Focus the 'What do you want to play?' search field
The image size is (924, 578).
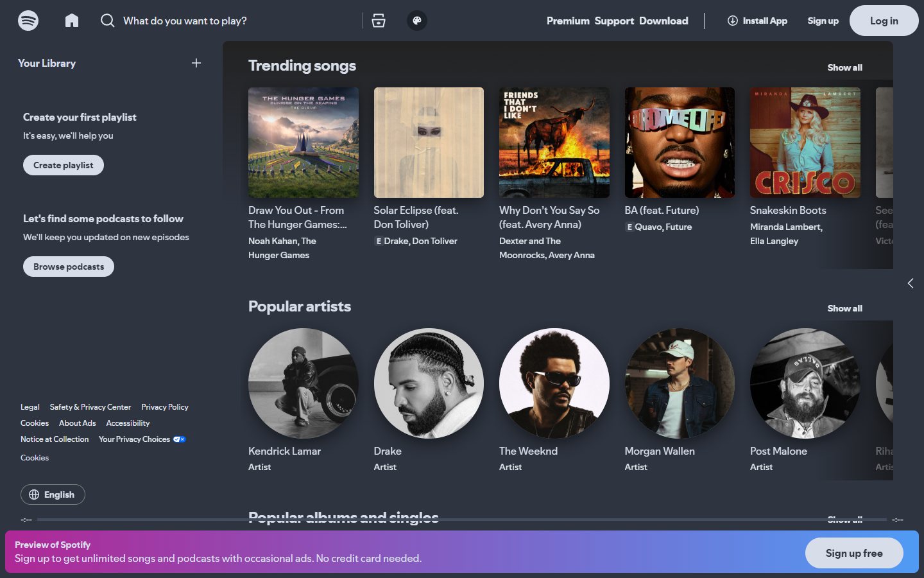tap(237, 21)
